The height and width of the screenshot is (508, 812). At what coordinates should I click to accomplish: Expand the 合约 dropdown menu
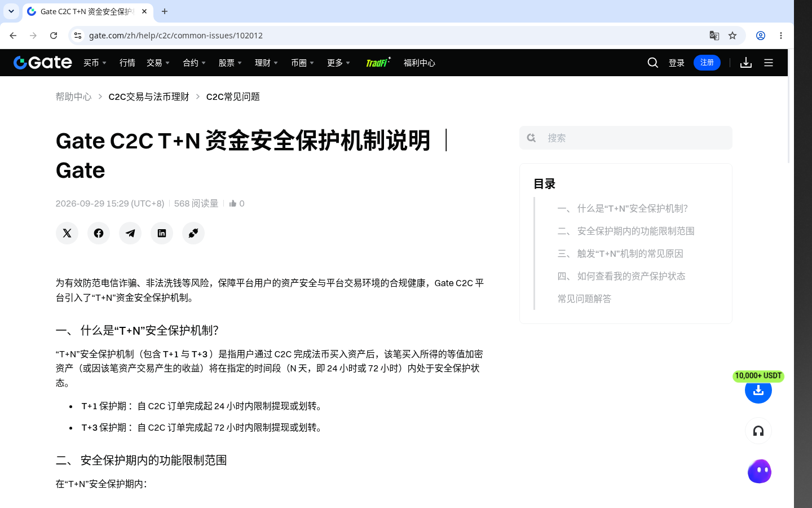coord(194,63)
